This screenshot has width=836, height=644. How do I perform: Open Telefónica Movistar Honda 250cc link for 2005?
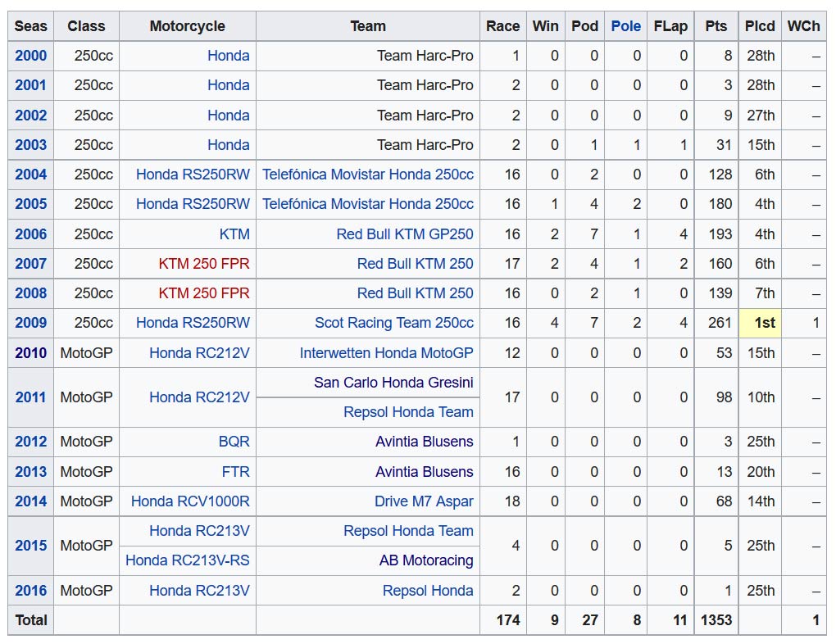coord(368,204)
